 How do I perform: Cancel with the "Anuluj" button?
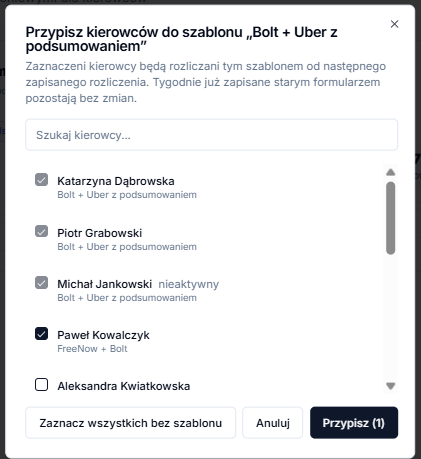(273, 423)
